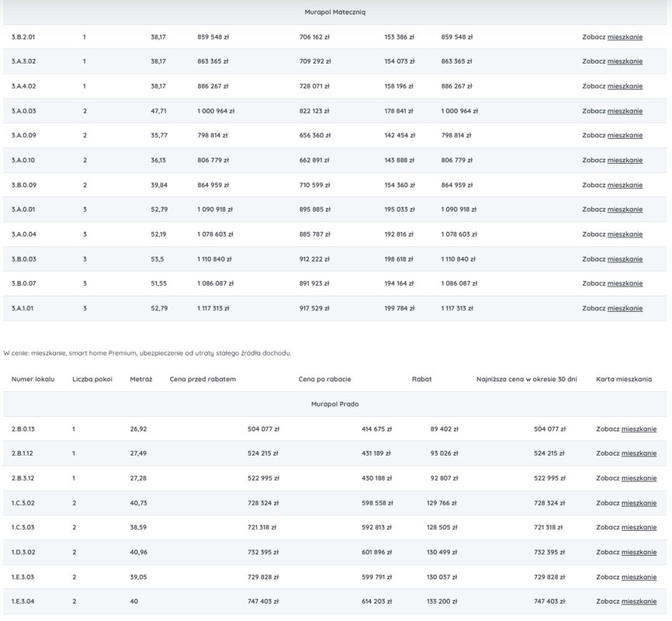Screen dimensions: 672x621
Task: Click the W cenie price inclusion note
Action: pos(147,353)
